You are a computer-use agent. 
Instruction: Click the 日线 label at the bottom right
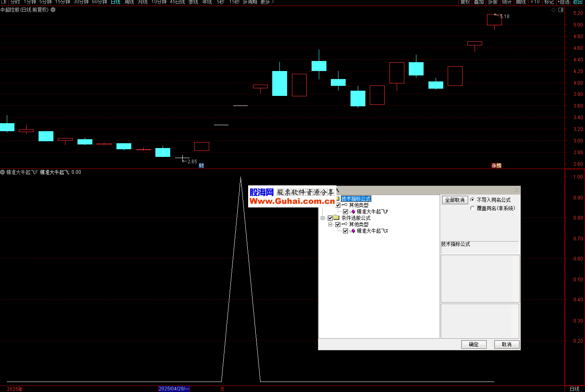click(x=575, y=389)
